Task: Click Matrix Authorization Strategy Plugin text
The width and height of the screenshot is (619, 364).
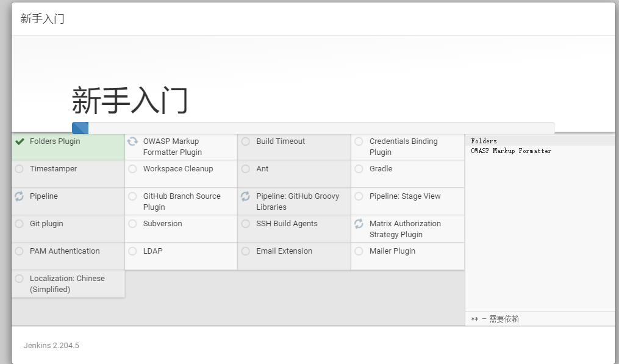Action: 405,229
